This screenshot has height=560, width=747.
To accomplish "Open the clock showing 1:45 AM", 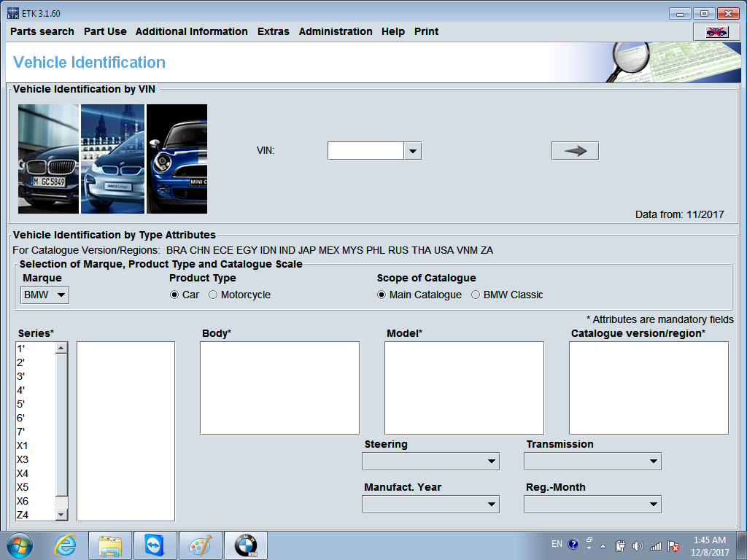I will (710, 546).
